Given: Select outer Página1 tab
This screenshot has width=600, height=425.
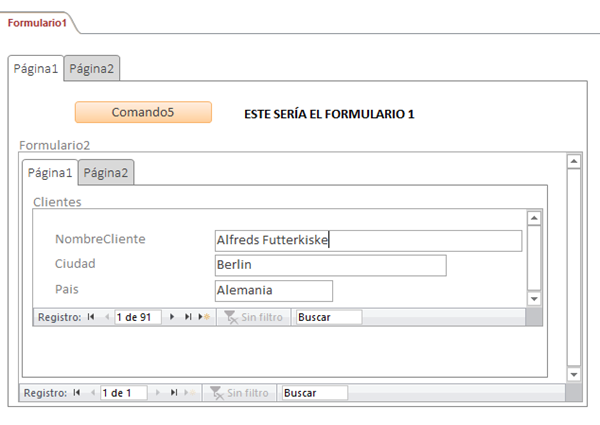Looking at the screenshot, I should coord(36,69).
